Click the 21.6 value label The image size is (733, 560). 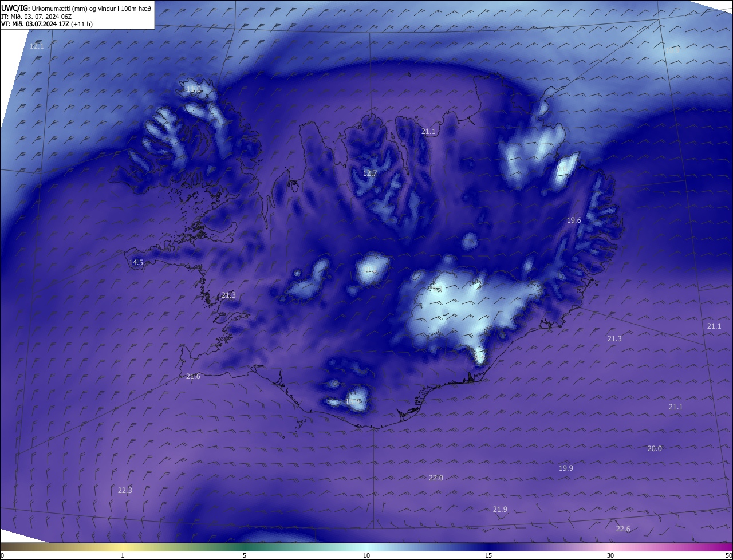(193, 376)
